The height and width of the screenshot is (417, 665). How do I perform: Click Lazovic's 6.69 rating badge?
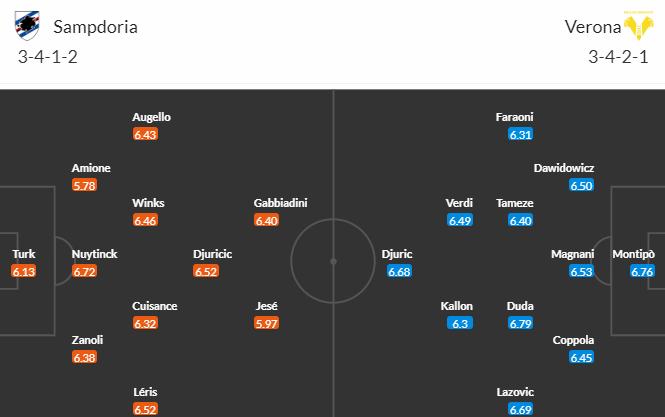(x=520, y=409)
